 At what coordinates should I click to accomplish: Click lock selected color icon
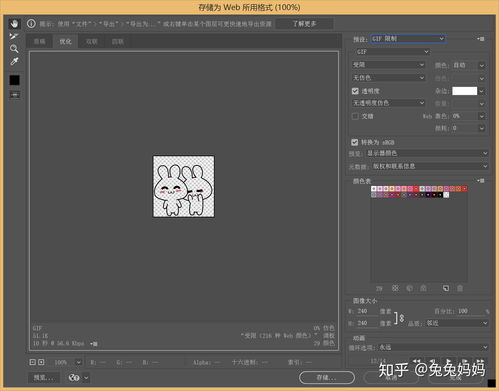click(423, 288)
